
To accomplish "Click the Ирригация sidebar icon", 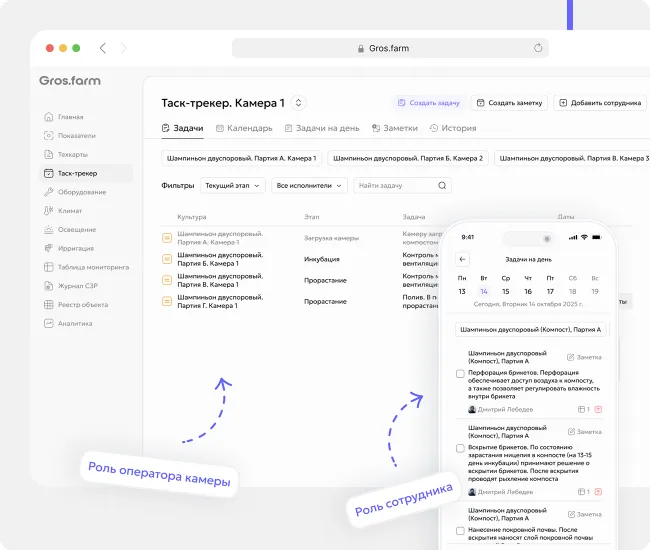I will pyautogui.click(x=48, y=248).
